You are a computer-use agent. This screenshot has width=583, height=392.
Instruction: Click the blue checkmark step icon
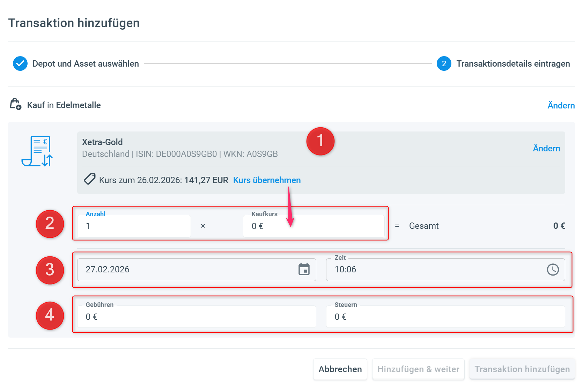20,63
